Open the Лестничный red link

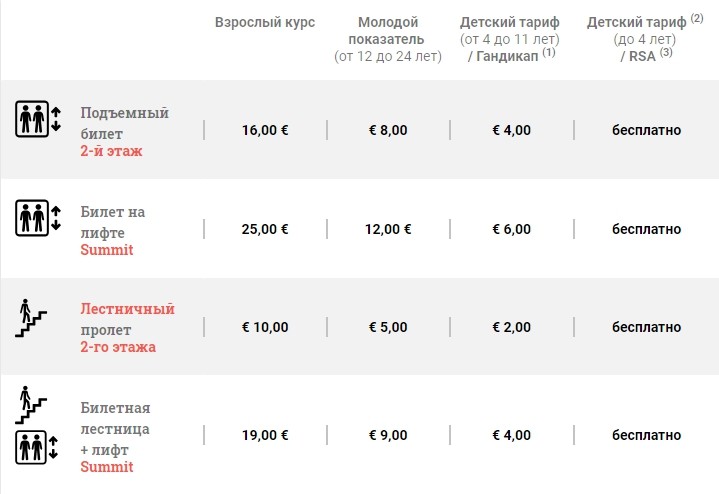(x=127, y=309)
